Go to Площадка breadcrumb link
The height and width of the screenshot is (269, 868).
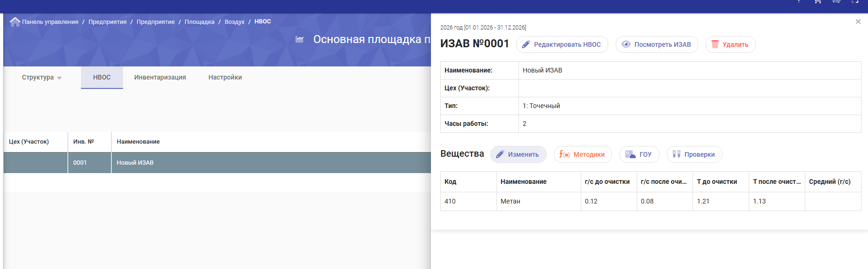point(199,22)
